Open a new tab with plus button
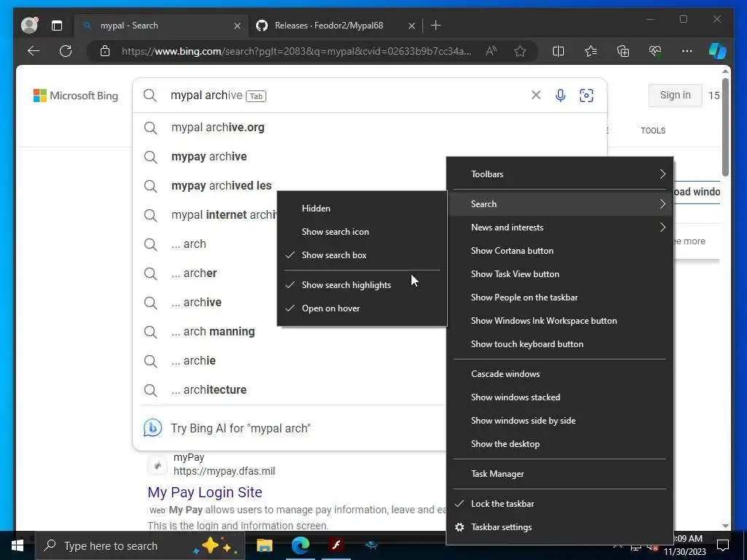Viewport: 747px width, 560px height. [x=436, y=26]
